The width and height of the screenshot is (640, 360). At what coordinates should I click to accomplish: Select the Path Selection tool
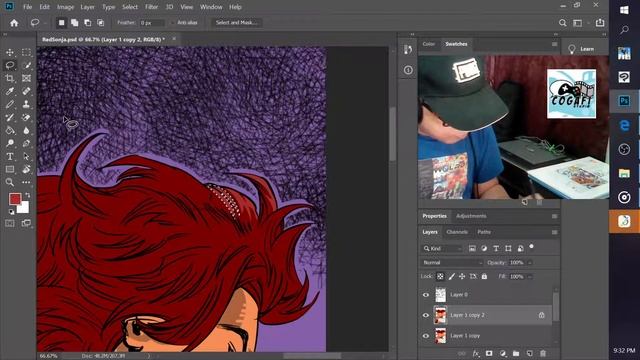click(26, 157)
